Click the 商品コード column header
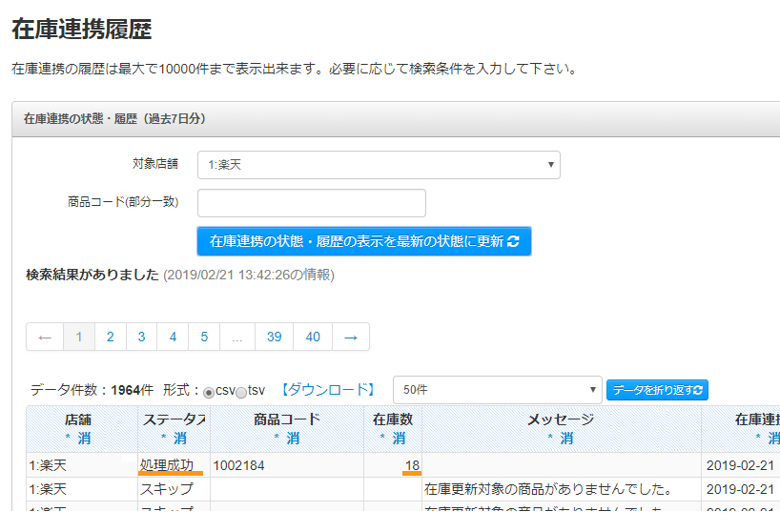Viewport: 780px width, 532px height. (x=287, y=419)
